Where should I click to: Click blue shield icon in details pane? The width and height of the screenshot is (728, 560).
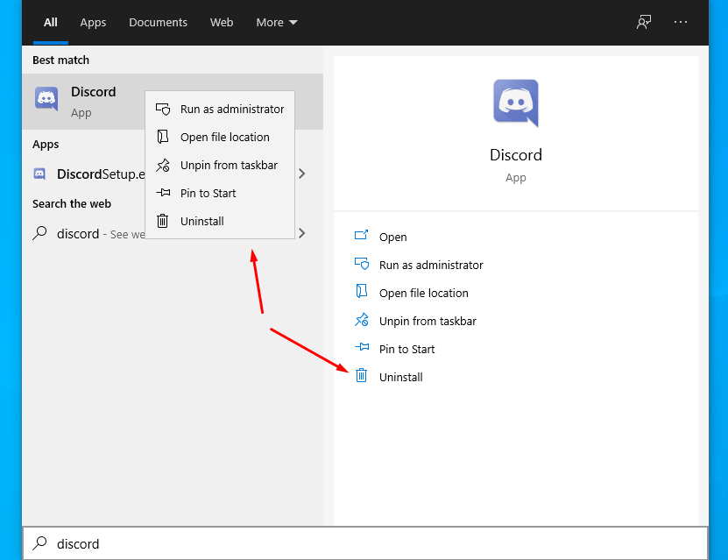(x=361, y=264)
